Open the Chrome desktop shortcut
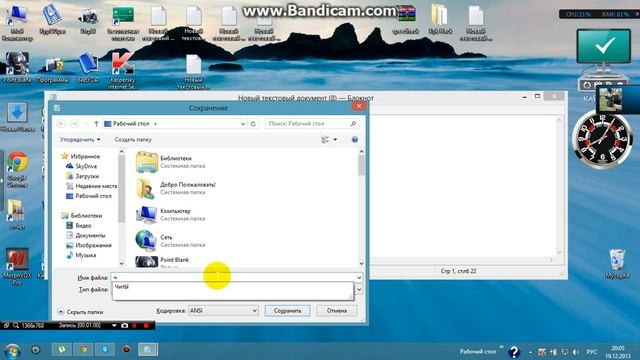This screenshot has height=360, width=640. [17, 169]
